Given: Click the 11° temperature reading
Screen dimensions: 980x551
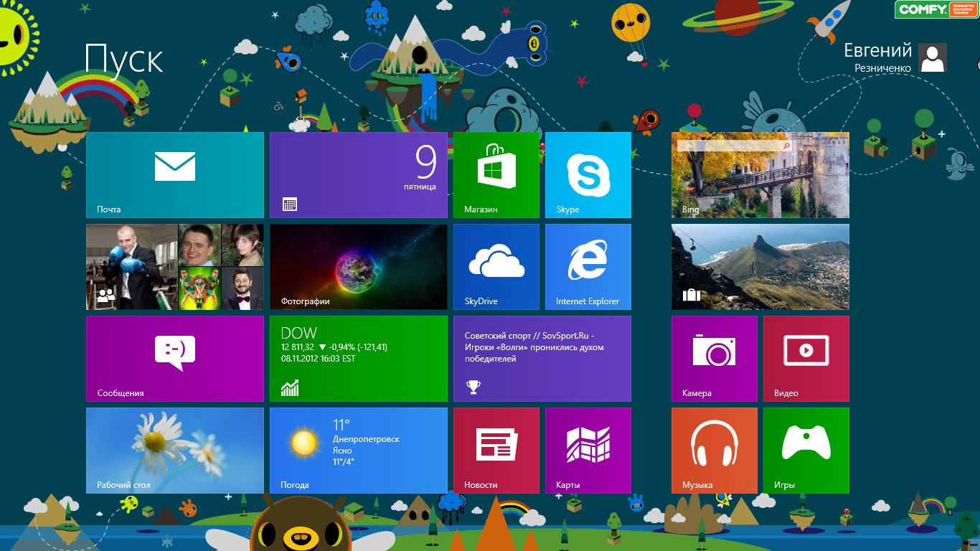Looking at the screenshot, I should (x=341, y=425).
